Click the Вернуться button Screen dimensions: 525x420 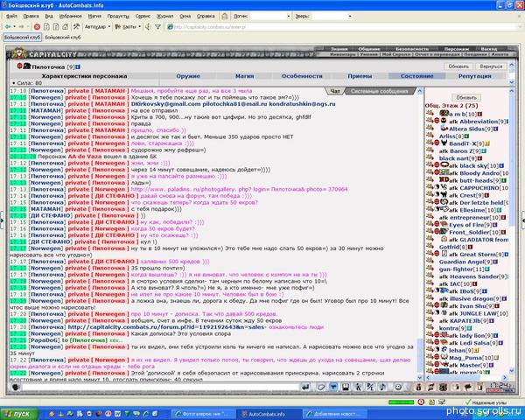click(491, 66)
